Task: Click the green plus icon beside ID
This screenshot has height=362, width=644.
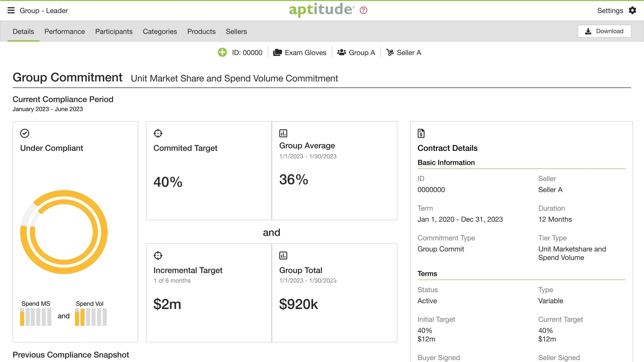Action: tap(222, 52)
